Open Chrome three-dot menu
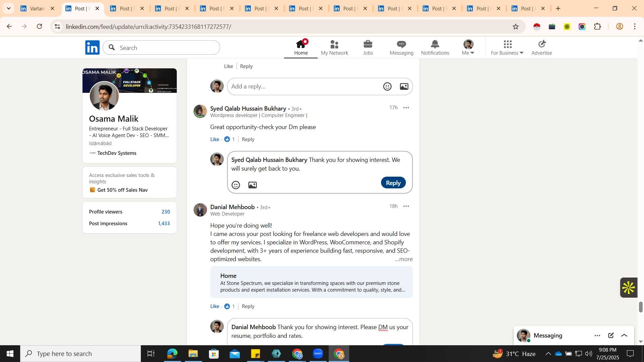This screenshot has height=362, width=644. click(x=635, y=26)
